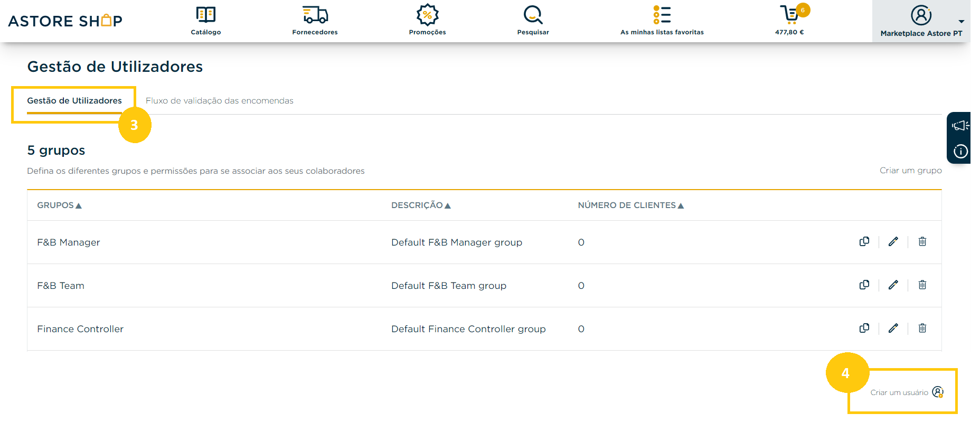The image size is (980, 432).
Task: Switch to Fluxo de validação das encomendas tab
Action: click(220, 100)
